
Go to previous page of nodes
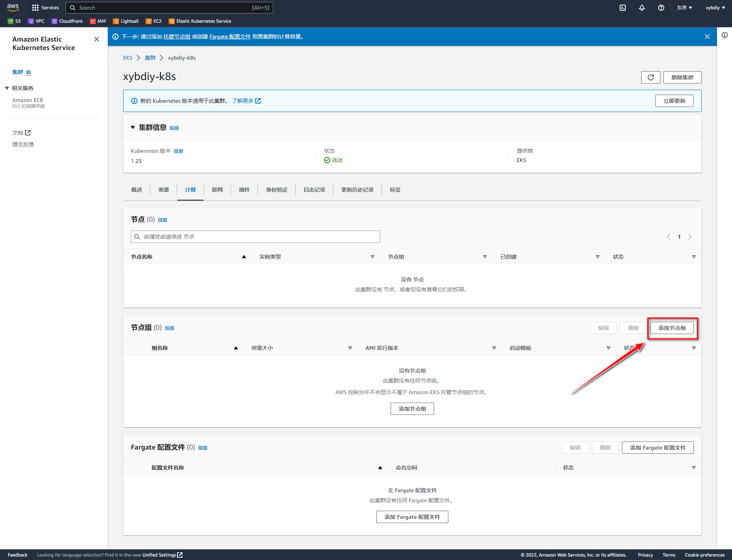pos(669,237)
